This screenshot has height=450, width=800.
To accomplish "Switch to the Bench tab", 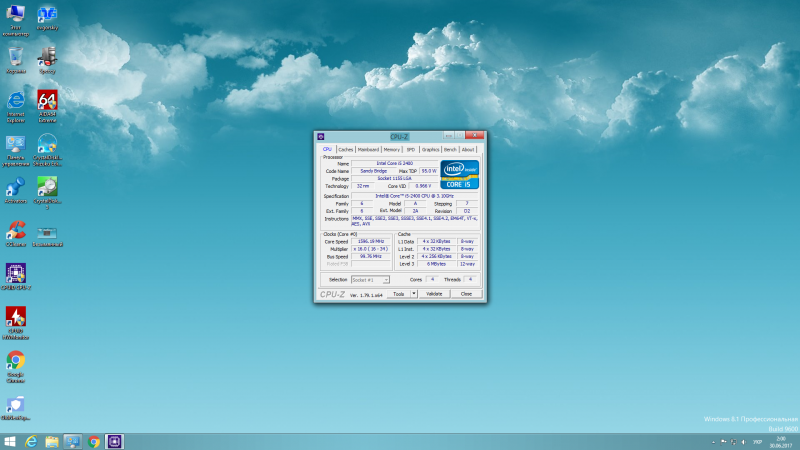I will [x=450, y=149].
